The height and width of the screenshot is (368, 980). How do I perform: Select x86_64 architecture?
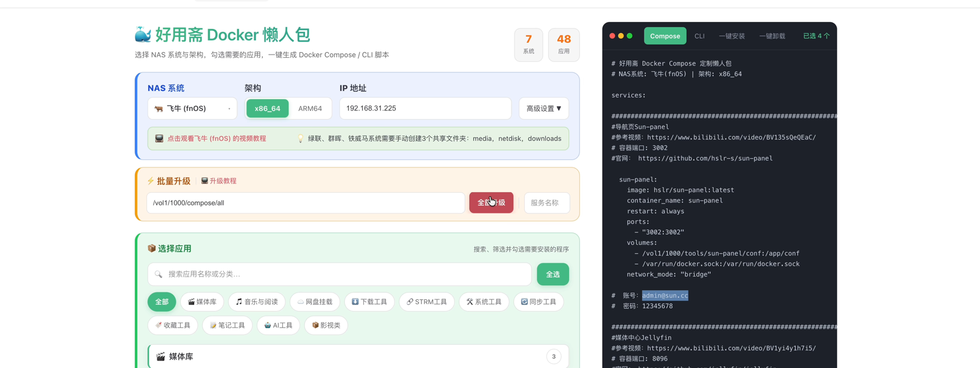(x=268, y=109)
